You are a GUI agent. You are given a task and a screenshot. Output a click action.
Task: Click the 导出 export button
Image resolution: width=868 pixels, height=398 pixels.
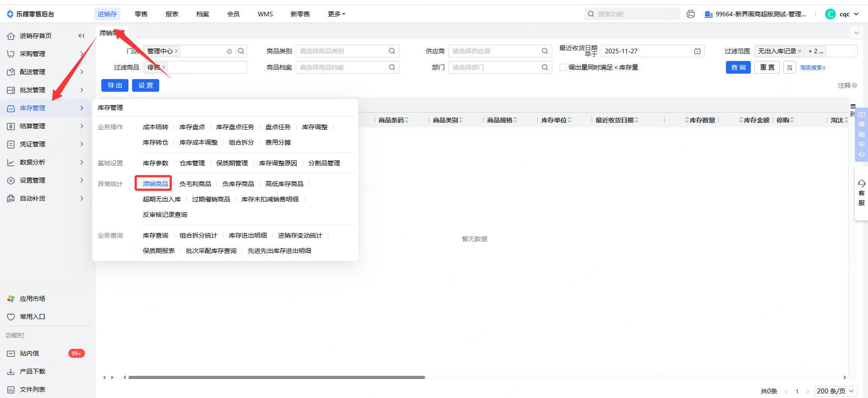coord(115,85)
